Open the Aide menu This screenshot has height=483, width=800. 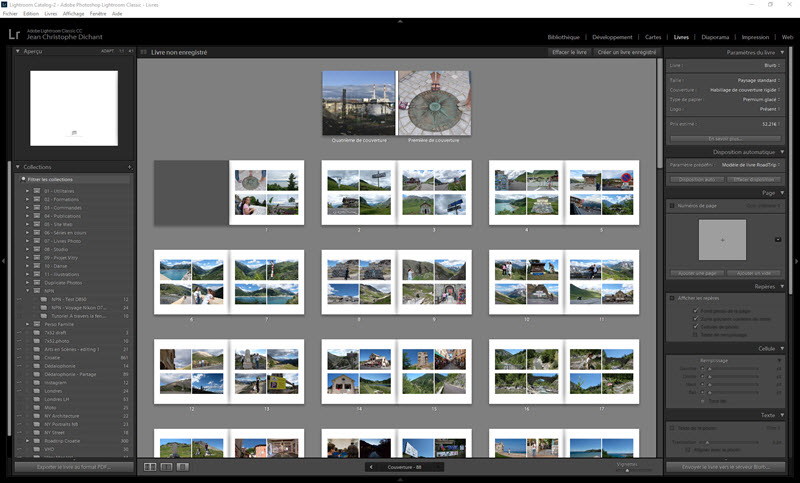117,14
